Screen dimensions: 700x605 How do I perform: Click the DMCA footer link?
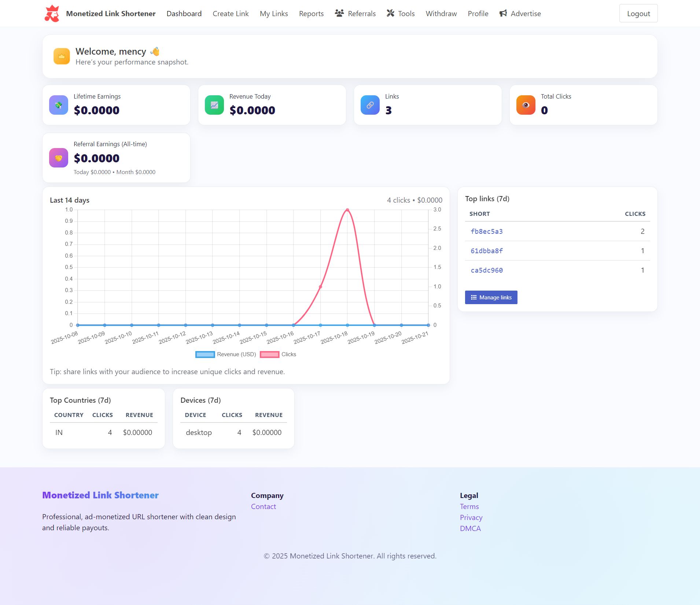point(470,528)
